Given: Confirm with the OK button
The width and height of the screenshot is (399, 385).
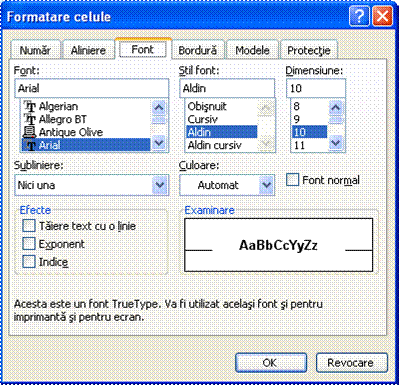Looking at the screenshot, I should tap(271, 363).
